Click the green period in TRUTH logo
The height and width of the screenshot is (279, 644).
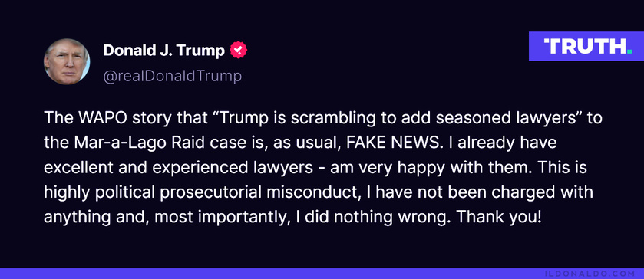pyautogui.click(x=629, y=51)
